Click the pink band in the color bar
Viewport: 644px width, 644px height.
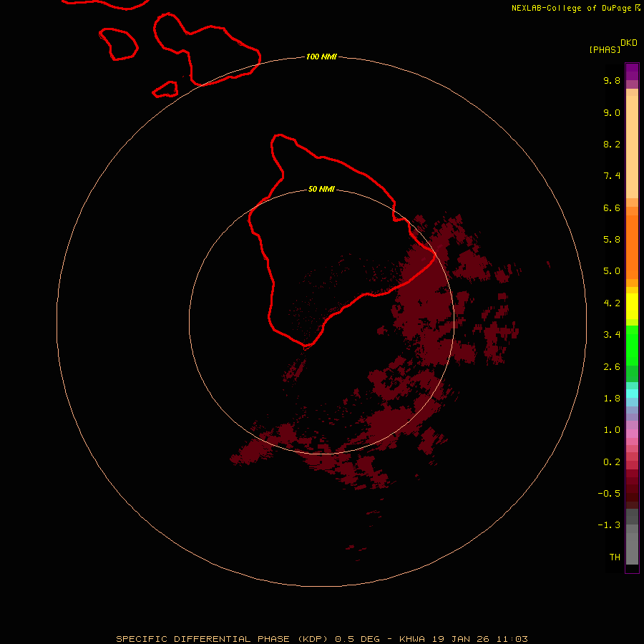(x=632, y=434)
